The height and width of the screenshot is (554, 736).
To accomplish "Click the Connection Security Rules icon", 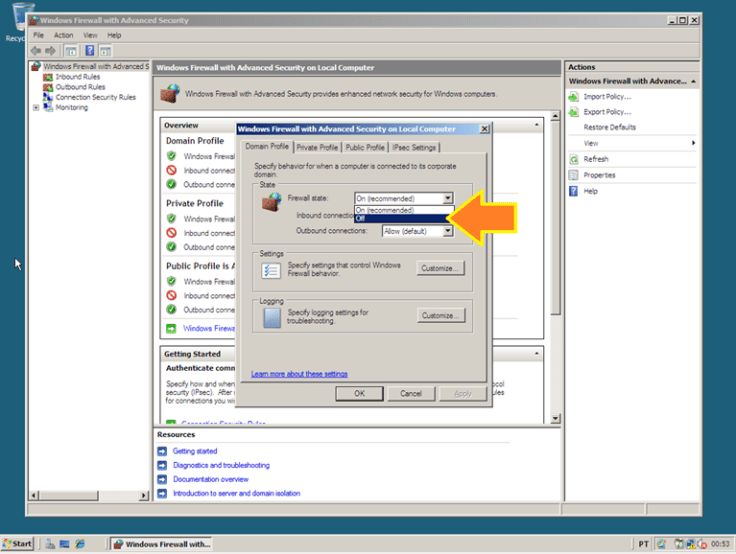I will point(48,97).
